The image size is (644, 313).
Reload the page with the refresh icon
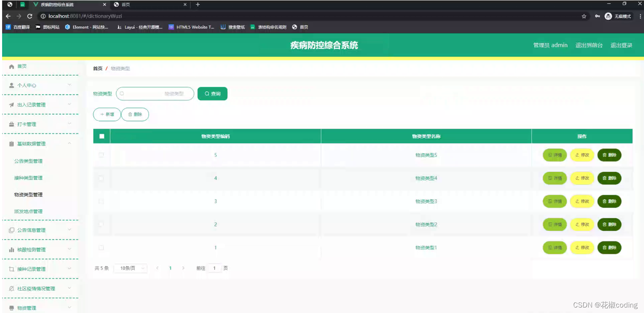pyautogui.click(x=30, y=16)
